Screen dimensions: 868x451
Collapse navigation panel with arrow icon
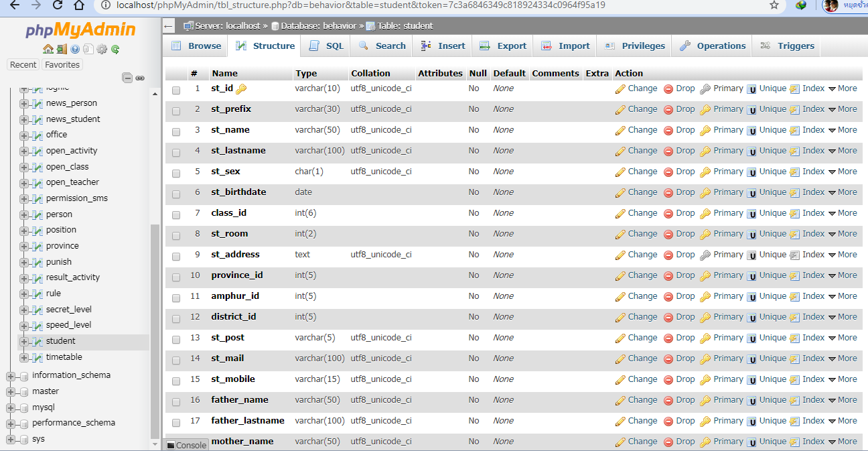coord(169,26)
